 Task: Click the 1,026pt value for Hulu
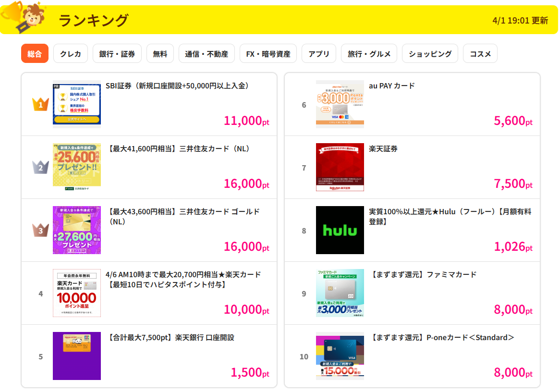click(x=513, y=247)
